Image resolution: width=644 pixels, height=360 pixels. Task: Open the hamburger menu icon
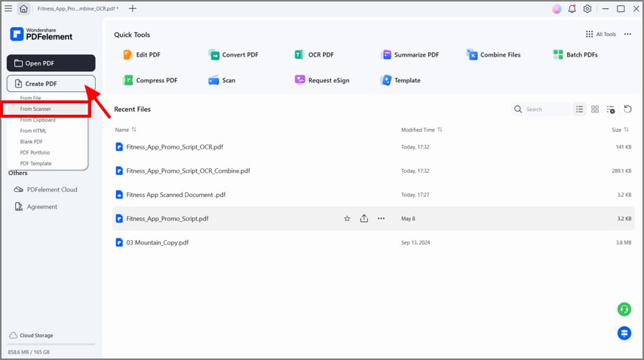pyautogui.click(x=8, y=8)
